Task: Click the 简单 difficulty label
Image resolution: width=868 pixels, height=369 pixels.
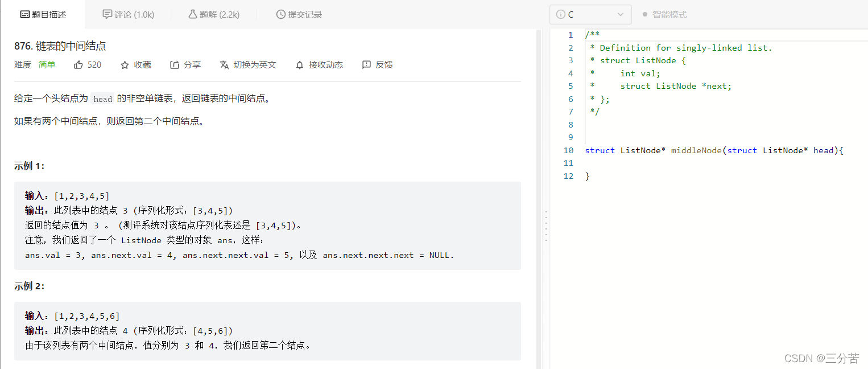Action: [47, 65]
